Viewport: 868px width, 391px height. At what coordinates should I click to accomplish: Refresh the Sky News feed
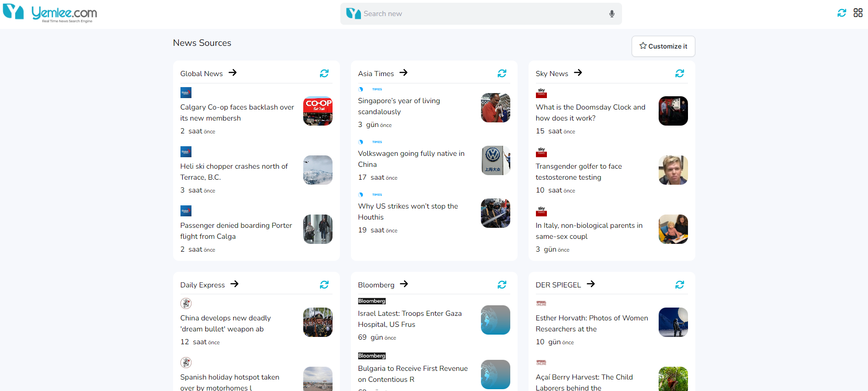point(680,73)
